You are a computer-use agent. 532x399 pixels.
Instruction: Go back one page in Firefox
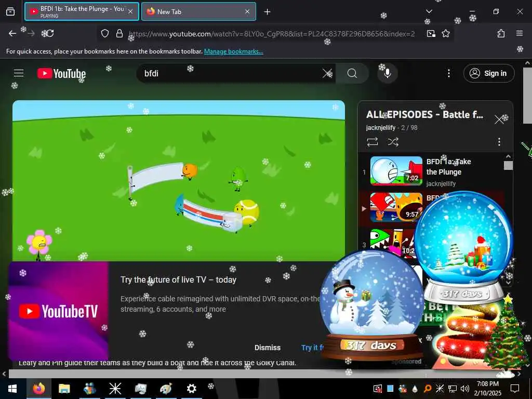12,33
